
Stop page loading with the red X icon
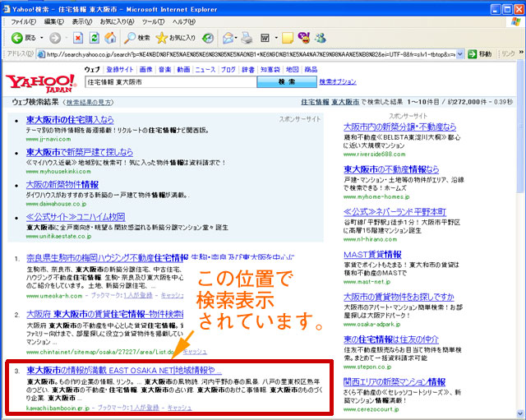pyautogui.click(x=78, y=38)
